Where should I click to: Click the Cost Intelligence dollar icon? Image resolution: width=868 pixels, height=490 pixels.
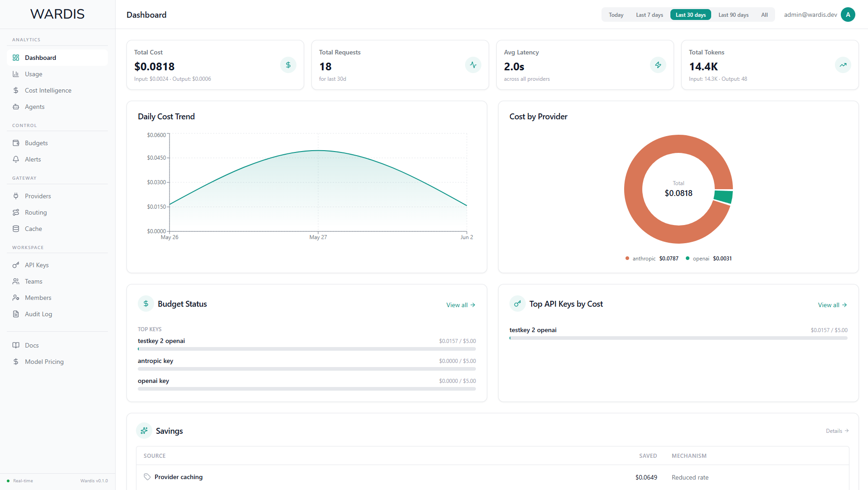pyautogui.click(x=16, y=90)
